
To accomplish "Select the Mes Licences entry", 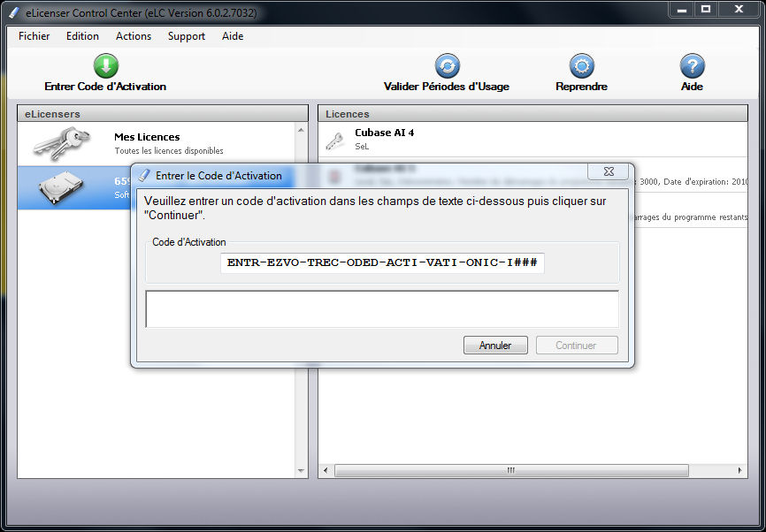I will pyautogui.click(x=157, y=143).
